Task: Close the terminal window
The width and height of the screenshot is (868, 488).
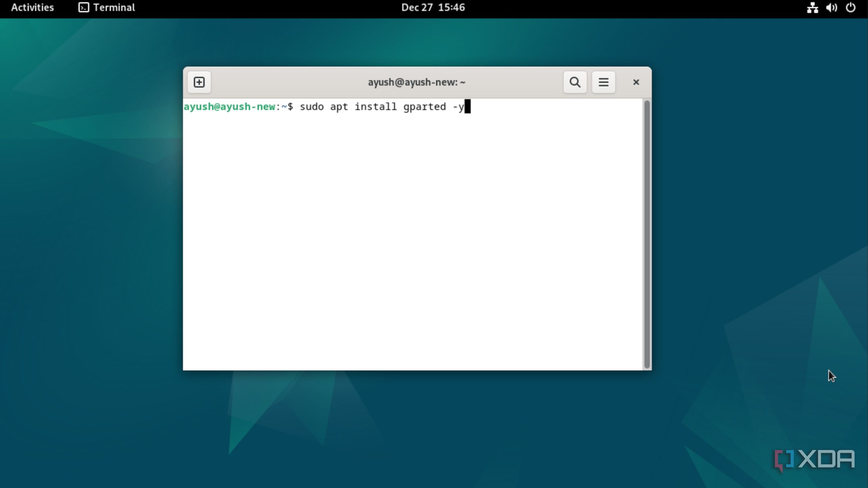Action: [636, 82]
